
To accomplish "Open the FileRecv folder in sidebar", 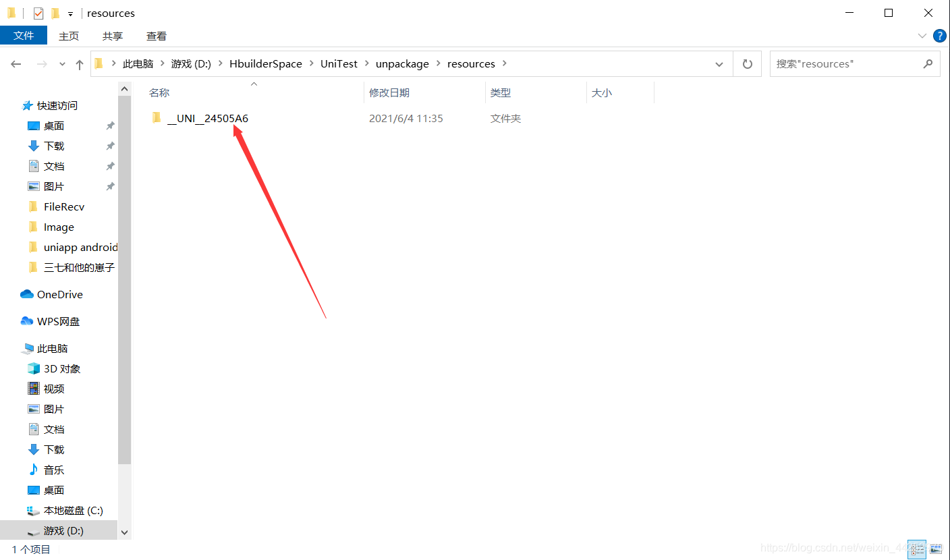I will [x=64, y=206].
